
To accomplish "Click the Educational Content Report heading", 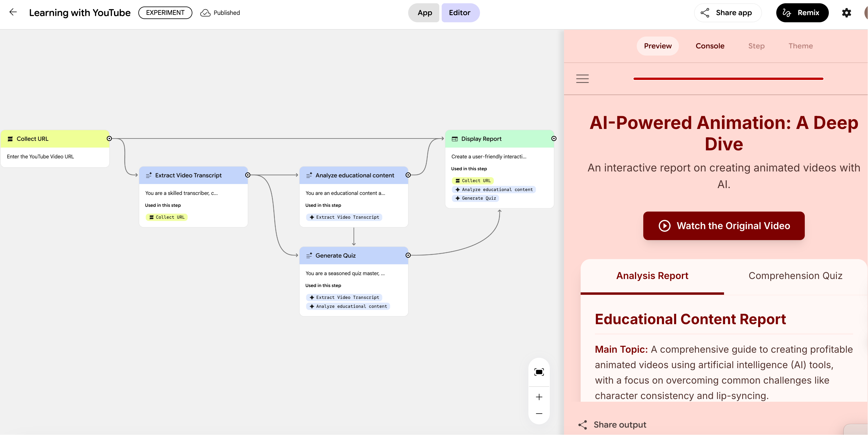I will tap(690, 319).
